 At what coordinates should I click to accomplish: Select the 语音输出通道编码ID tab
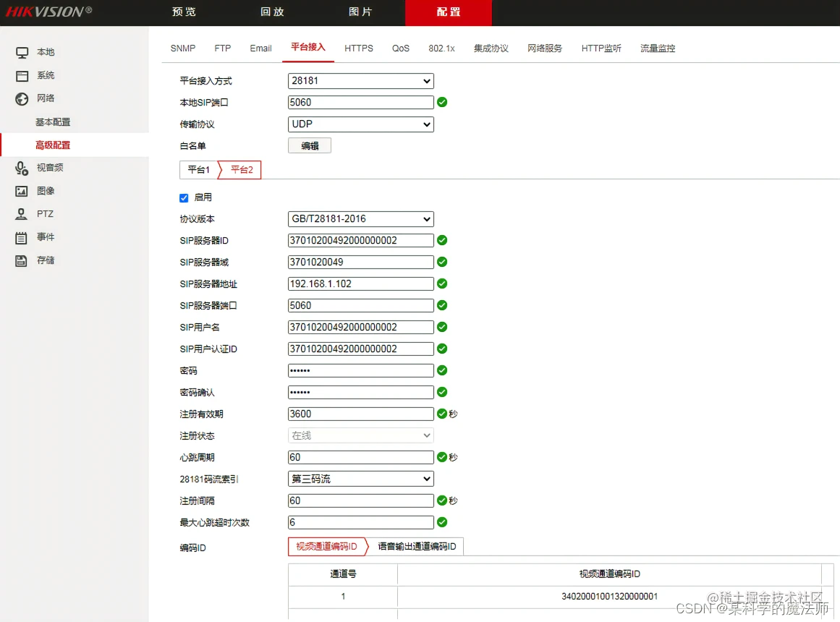pos(416,547)
